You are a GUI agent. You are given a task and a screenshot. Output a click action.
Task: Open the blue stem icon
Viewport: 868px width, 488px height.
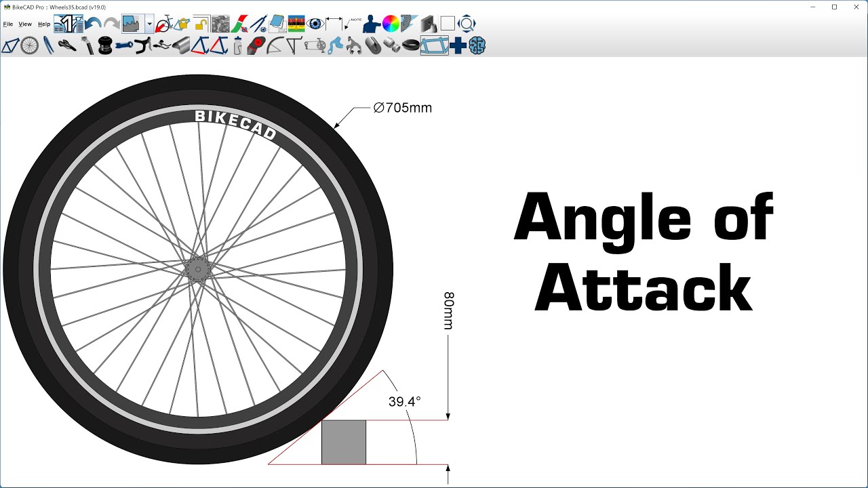click(123, 45)
